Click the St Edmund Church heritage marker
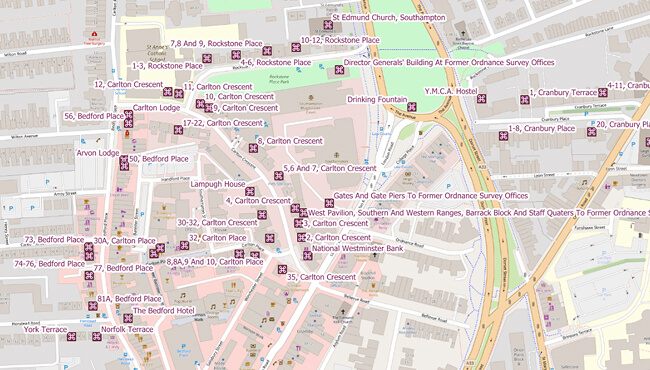This screenshot has width=650, height=370. click(x=328, y=25)
